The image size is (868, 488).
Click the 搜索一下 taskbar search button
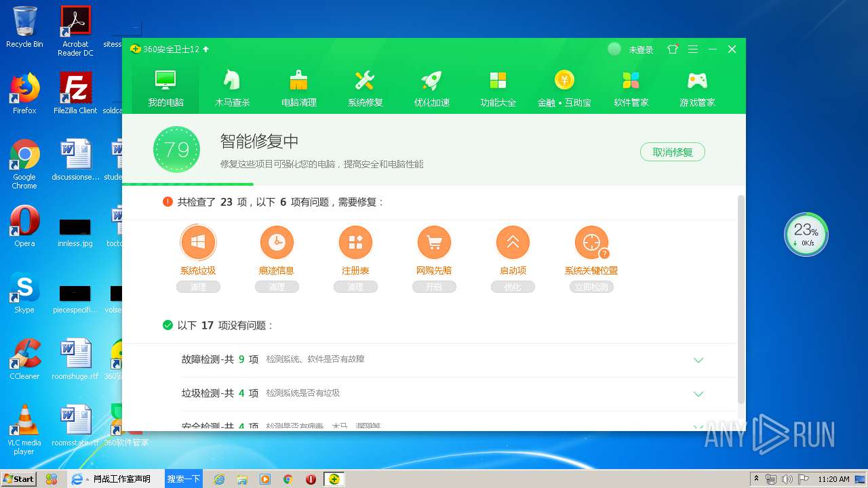[x=184, y=479]
